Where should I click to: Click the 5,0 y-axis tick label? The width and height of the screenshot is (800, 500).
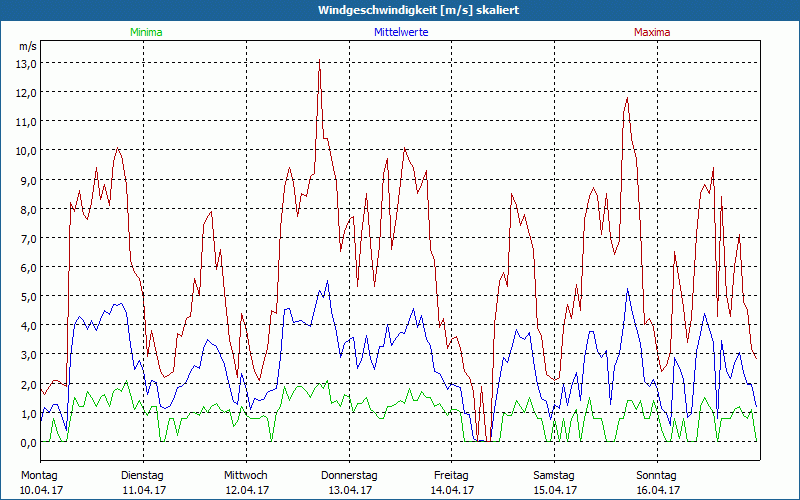coord(26,296)
